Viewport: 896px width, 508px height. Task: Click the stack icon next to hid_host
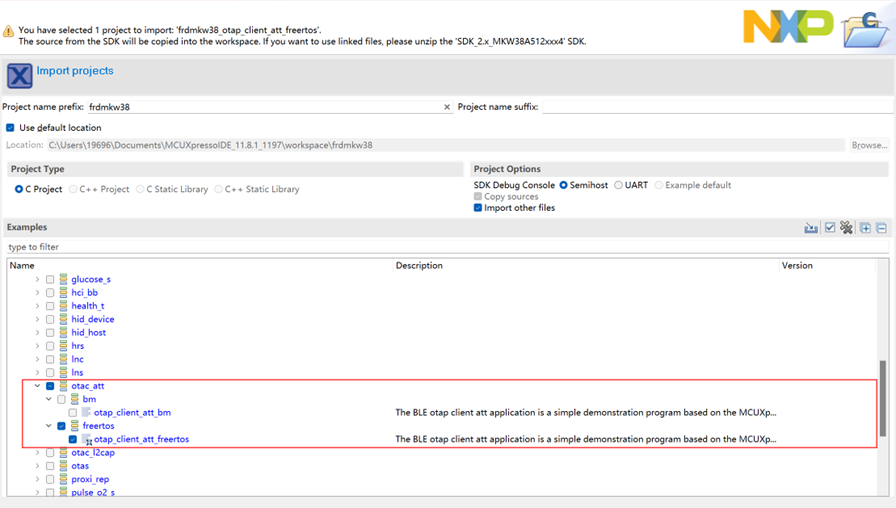tap(63, 332)
